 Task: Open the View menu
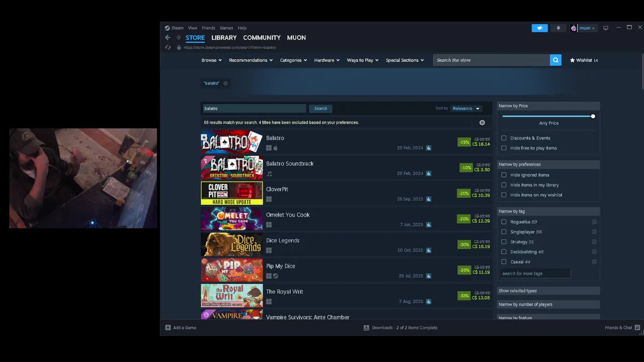click(x=193, y=28)
